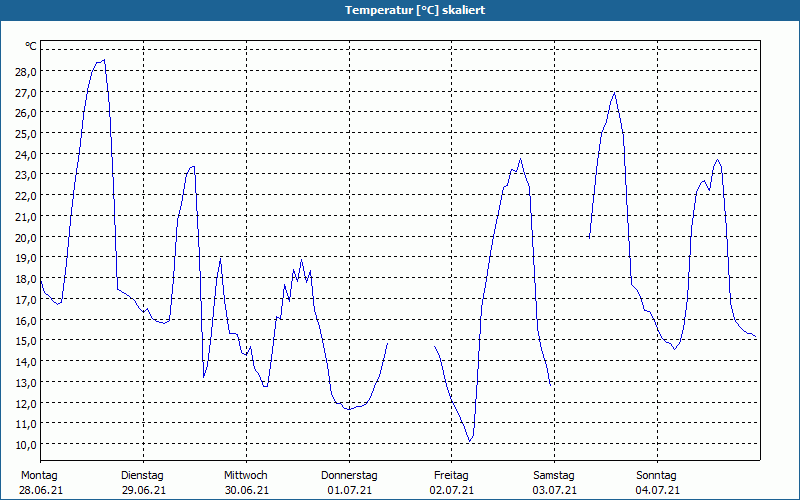800x500 pixels.
Task: Click Sunday's peak near 23.7 degrees
Action: point(718,160)
